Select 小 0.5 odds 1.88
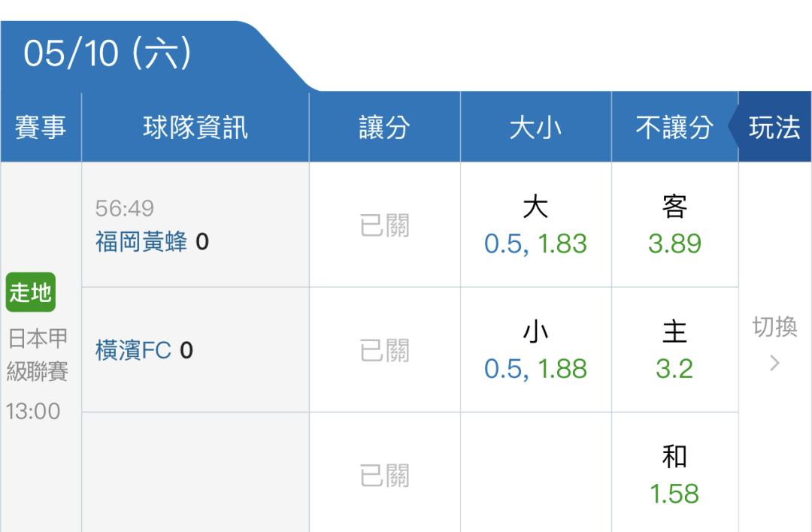The width and height of the screenshot is (812, 532). click(535, 351)
